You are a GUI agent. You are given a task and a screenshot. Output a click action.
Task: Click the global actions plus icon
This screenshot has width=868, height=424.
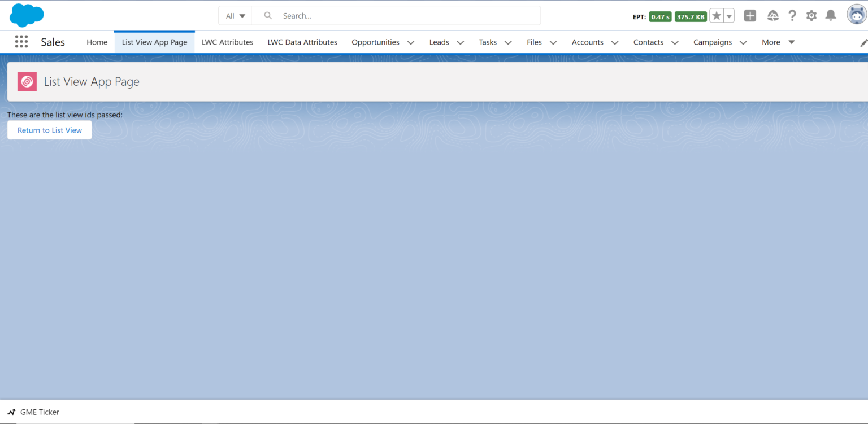click(x=750, y=15)
